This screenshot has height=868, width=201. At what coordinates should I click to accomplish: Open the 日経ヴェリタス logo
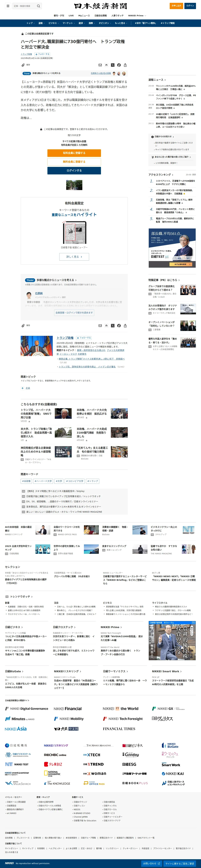pos(162,718)
